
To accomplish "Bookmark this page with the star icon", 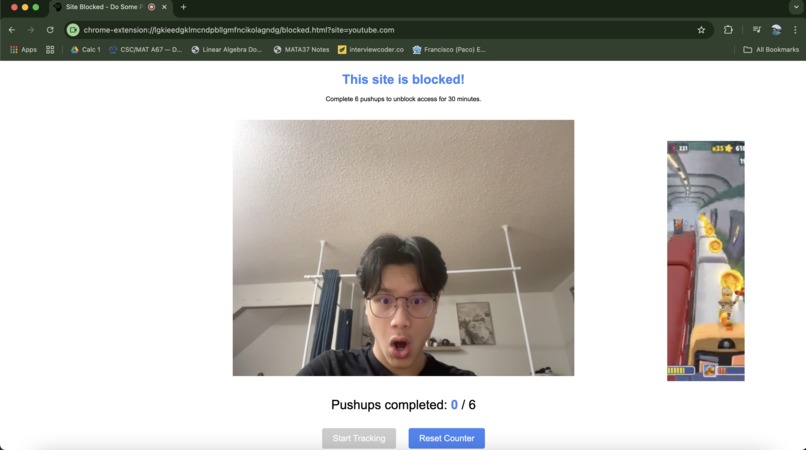I will click(701, 30).
